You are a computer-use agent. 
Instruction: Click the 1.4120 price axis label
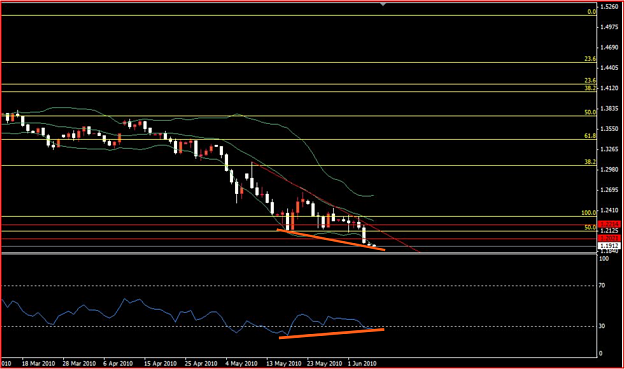click(609, 88)
